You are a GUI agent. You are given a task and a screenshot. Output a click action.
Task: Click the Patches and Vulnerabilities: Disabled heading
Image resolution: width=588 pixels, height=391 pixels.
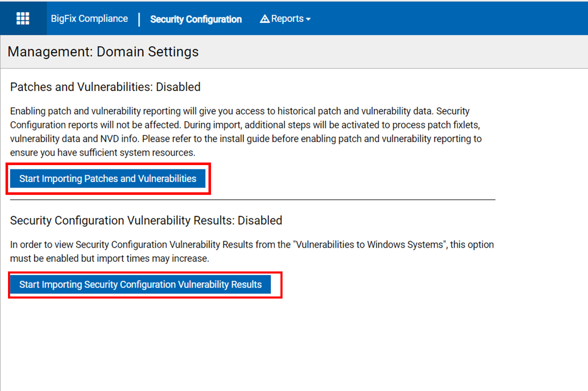tap(105, 87)
